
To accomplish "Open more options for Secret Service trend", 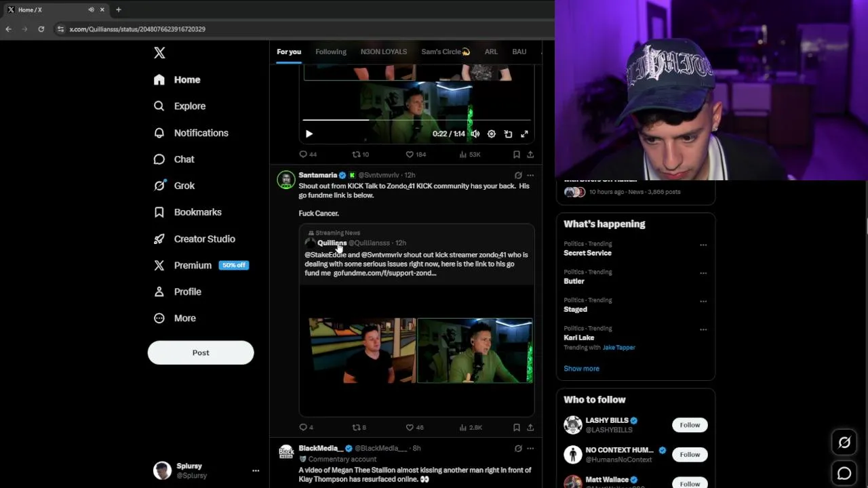I will (x=703, y=245).
